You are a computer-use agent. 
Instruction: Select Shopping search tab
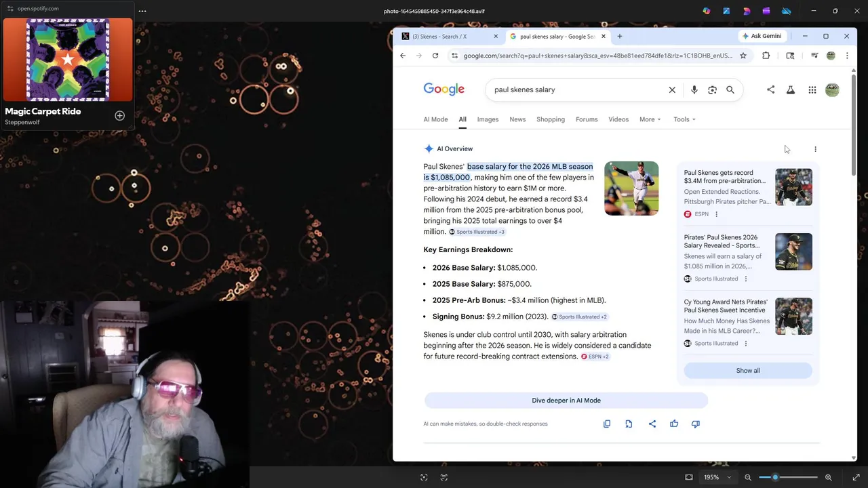551,119
